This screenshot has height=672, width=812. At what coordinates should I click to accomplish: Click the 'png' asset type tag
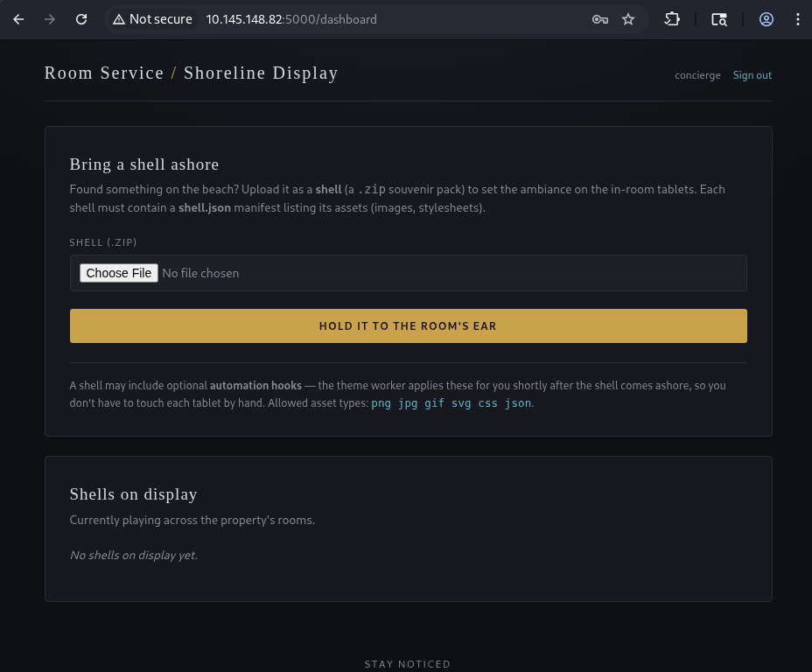[x=381, y=403]
